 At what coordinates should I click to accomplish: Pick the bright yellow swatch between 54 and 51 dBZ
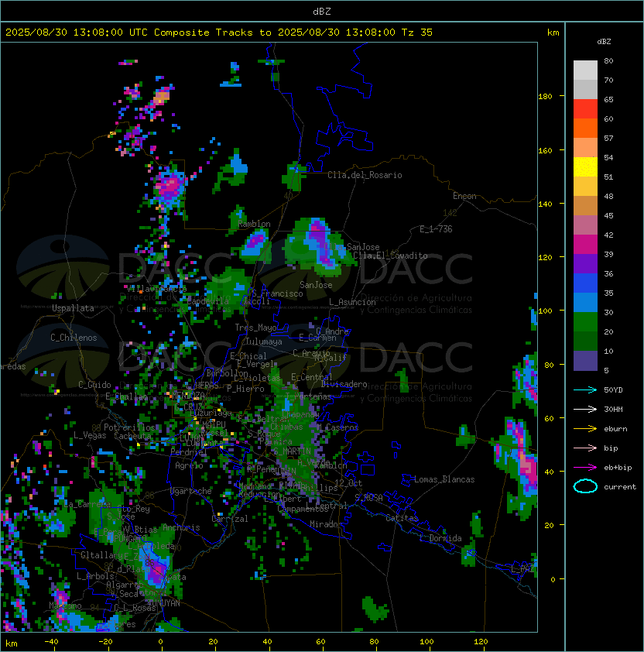[585, 167]
